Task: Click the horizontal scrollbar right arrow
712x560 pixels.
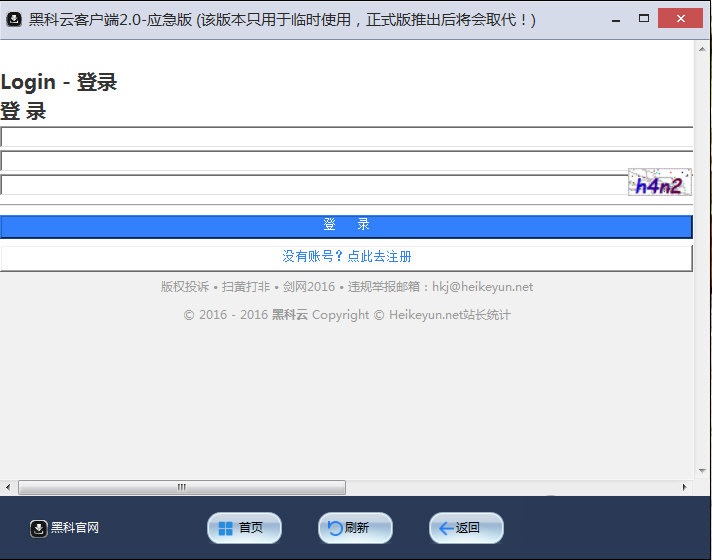Action: [x=685, y=488]
